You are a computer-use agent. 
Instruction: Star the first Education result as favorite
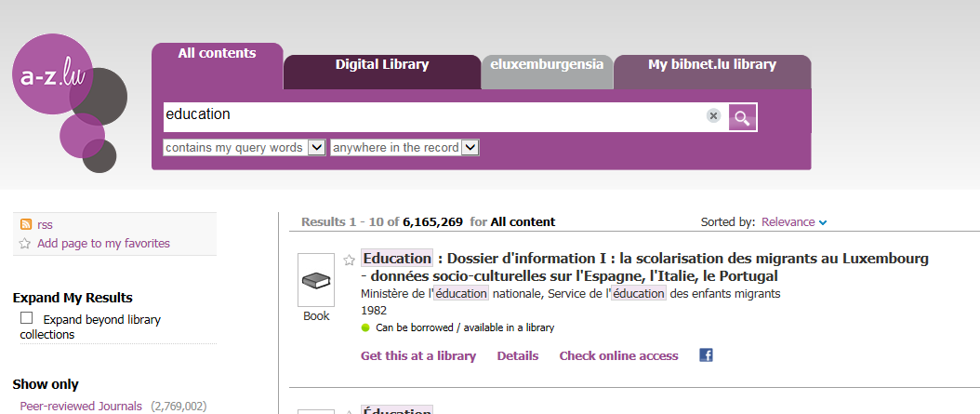pyautogui.click(x=350, y=260)
